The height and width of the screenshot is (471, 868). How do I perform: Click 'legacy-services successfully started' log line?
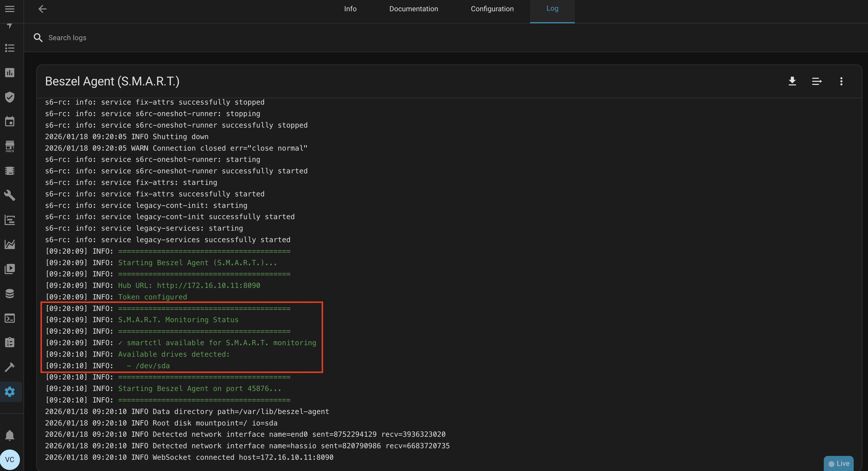167,240
